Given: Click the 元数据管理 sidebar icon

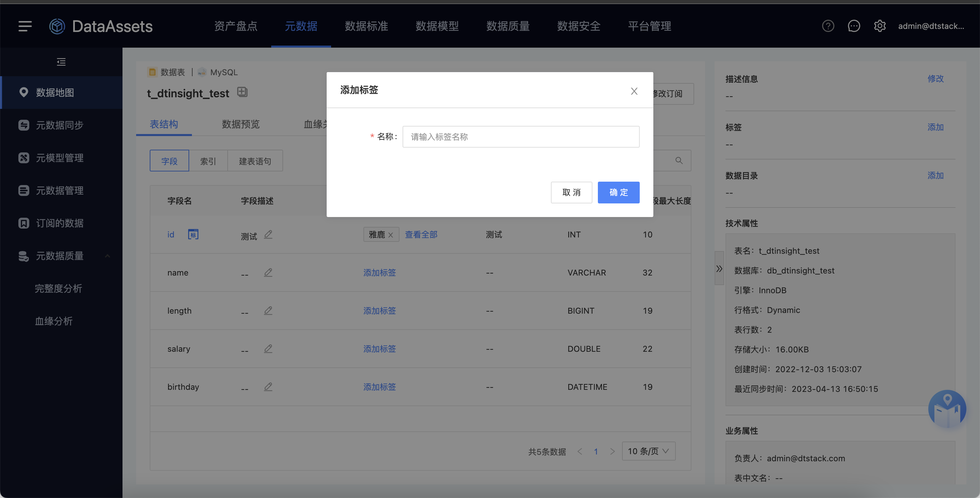Looking at the screenshot, I should click(x=23, y=190).
